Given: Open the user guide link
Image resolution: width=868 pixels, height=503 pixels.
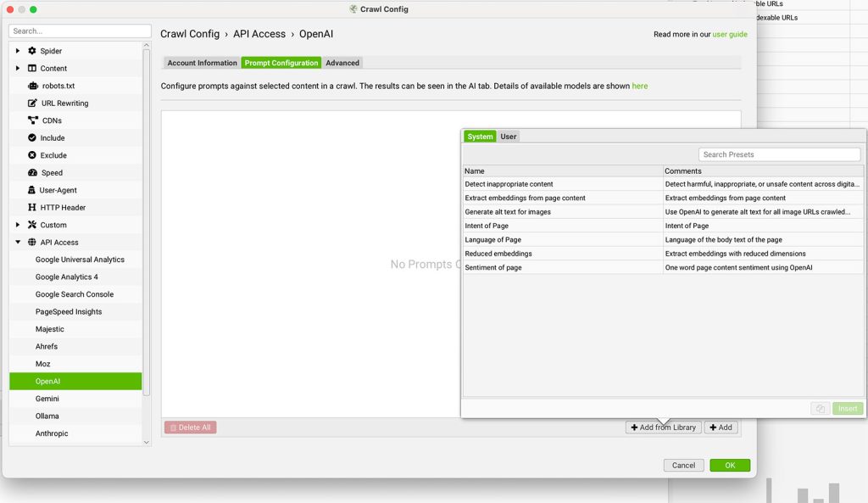Looking at the screenshot, I should tap(730, 34).
